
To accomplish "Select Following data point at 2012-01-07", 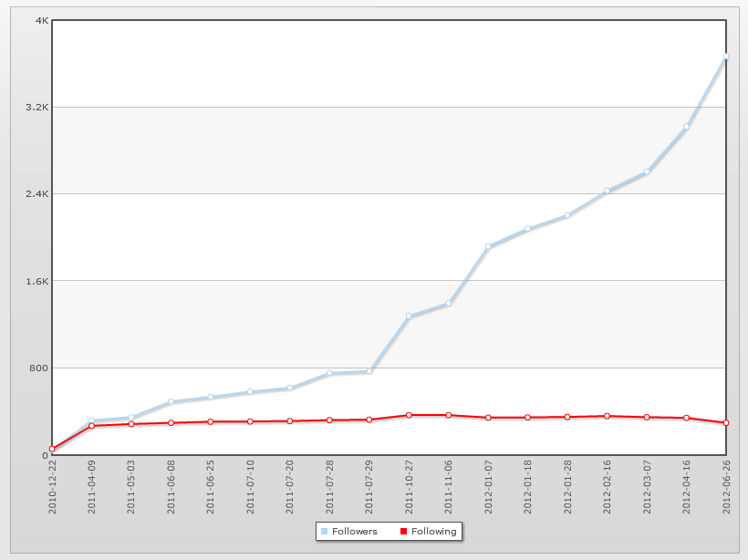I will click(488, 418).
